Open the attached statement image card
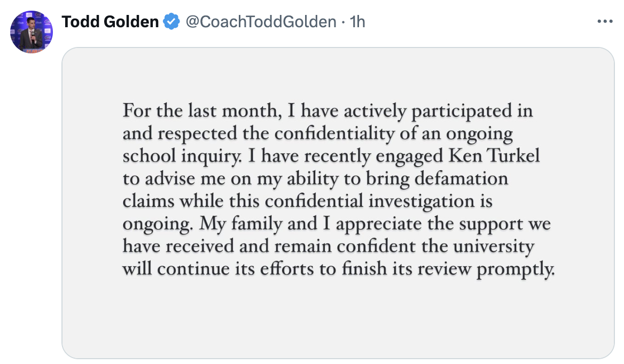Viewport: 624px width, 364px height. point(338,203)
